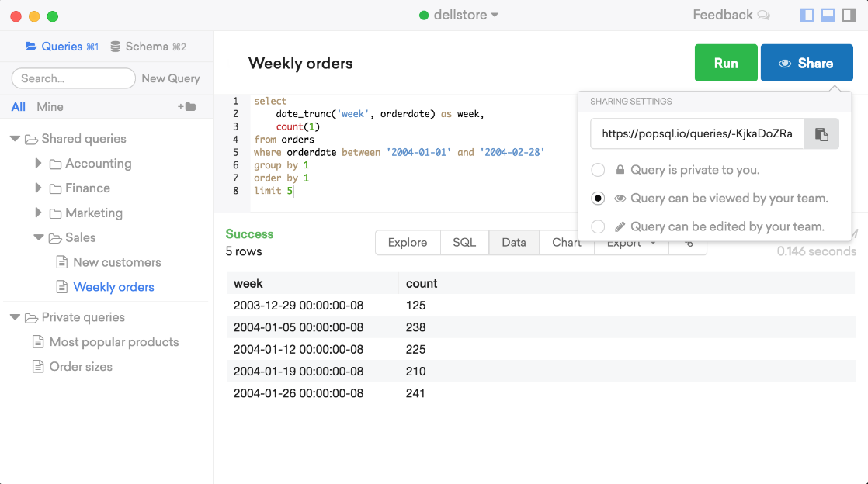
Task: Select the bottom panel layout icon
Action: tap(828, 15)
